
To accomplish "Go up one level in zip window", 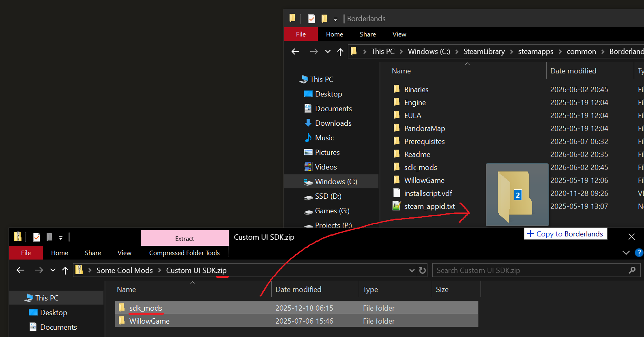I will (x=65, y=270).
